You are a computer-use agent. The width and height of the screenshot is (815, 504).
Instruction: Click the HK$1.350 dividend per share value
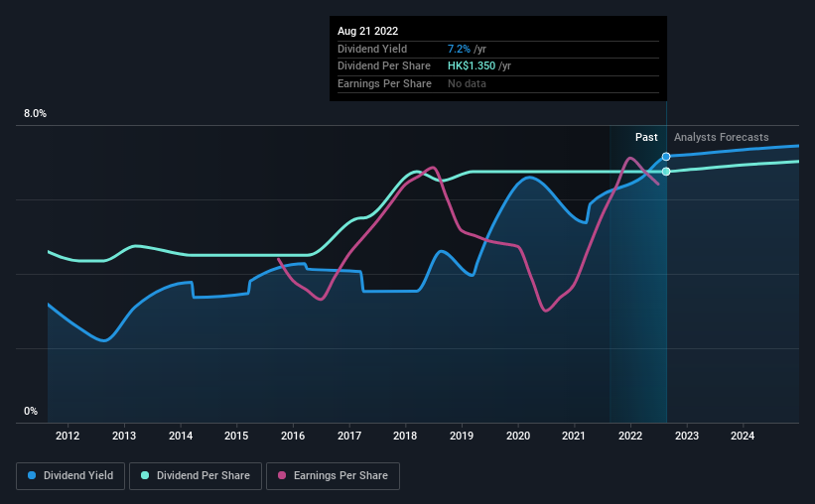(x=472, y=66)
